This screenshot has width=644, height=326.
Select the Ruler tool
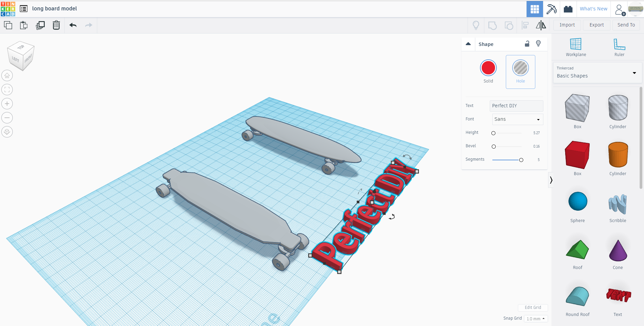click(x=619, y=47)
